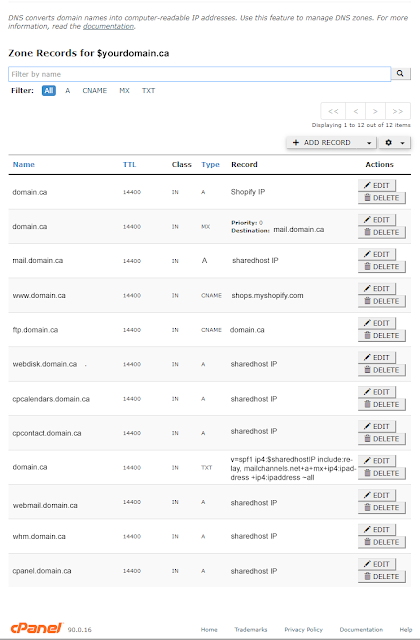
Task: Click the search magnifier icon button
Action: tap(400, 74)
